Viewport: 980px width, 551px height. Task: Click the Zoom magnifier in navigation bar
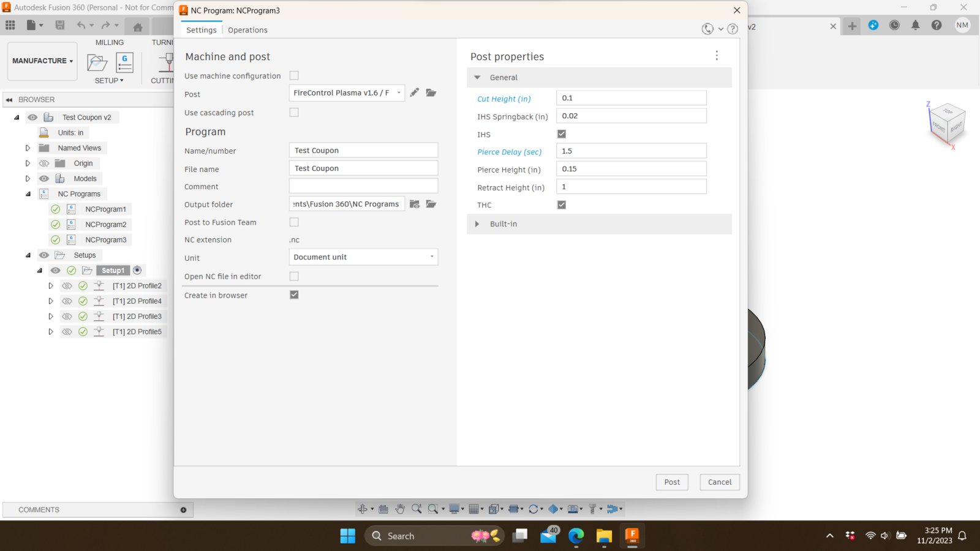click(x=417, y=509)
